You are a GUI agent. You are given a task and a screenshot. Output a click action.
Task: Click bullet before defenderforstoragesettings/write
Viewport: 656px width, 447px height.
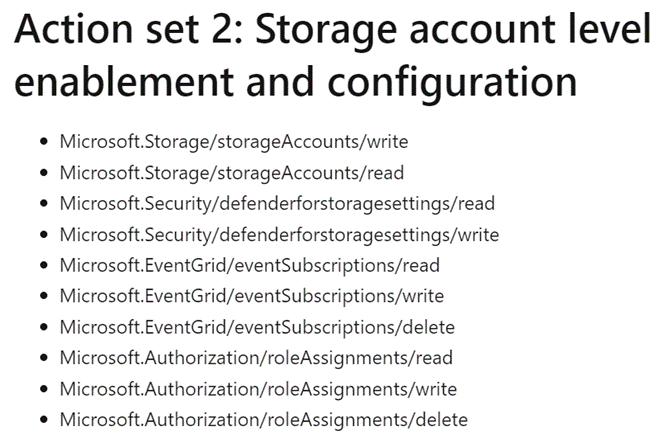43,234
